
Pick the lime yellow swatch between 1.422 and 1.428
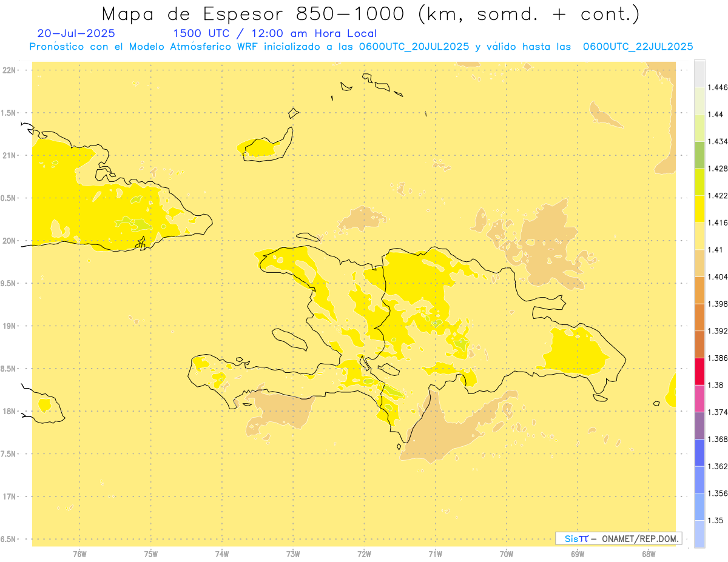pyautogui.click(x=699, y=181)
